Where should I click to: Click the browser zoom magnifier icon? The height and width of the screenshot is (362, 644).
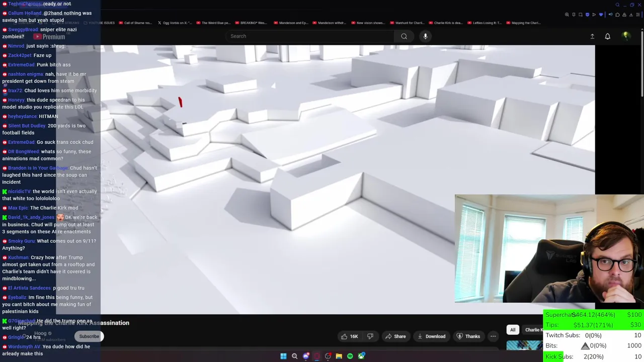567,15
